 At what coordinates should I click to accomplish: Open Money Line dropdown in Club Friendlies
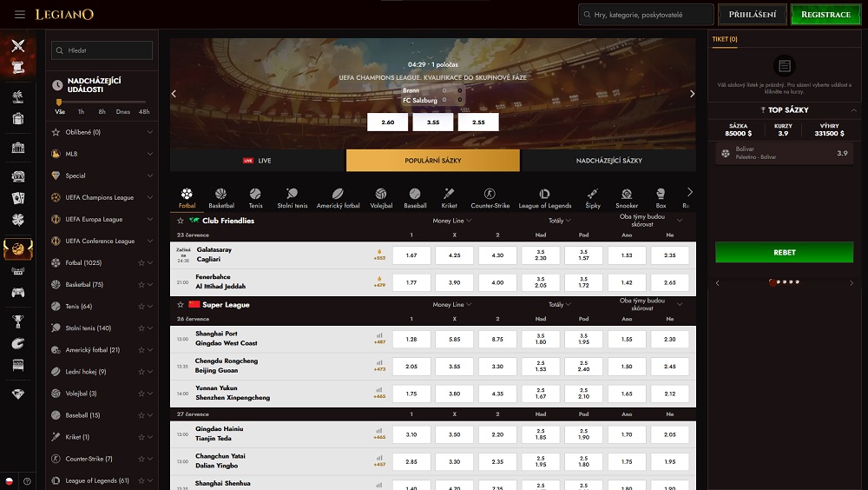pyautogui.click(x=451, y=221)
